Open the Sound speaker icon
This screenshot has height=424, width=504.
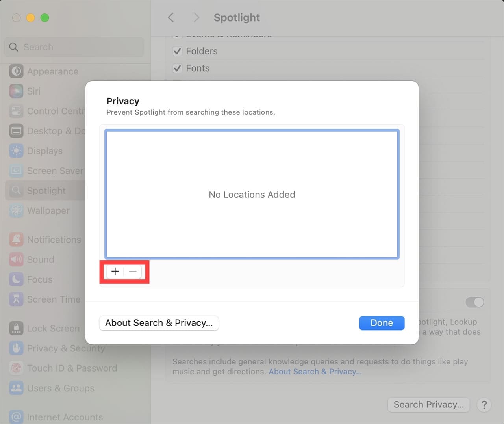click(16, 259)
